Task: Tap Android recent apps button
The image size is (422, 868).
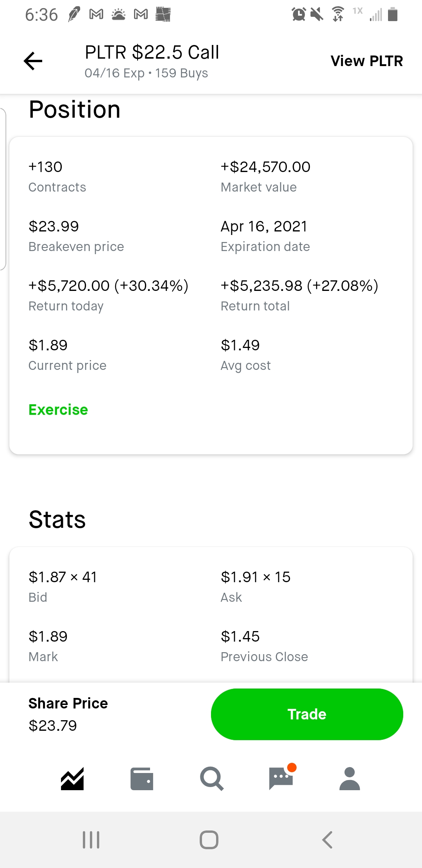Action: point(91,839)
